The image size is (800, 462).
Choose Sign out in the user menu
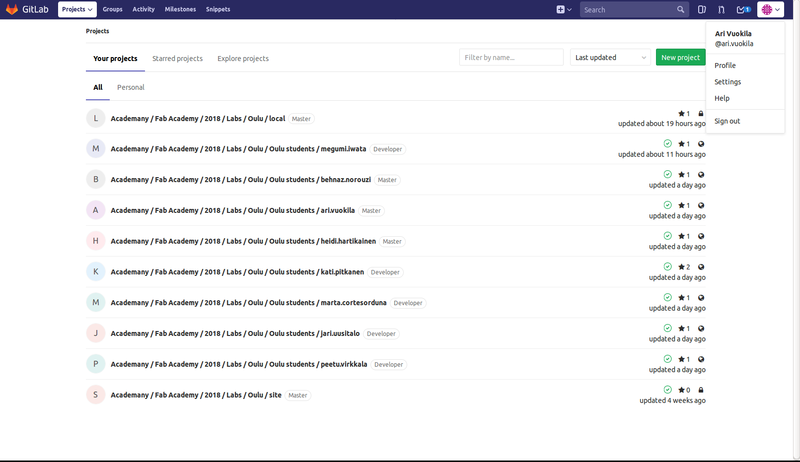pyautogui.click(x=727, y=121)
